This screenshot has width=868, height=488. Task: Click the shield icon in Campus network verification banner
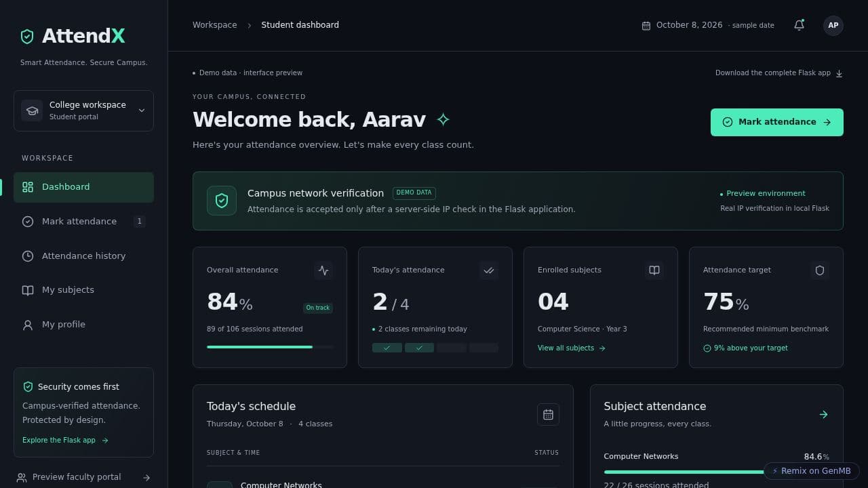coord(222,201)
